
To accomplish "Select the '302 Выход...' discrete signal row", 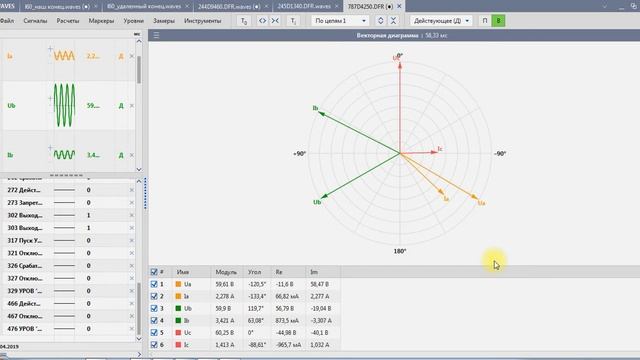I will click(69, 216).
